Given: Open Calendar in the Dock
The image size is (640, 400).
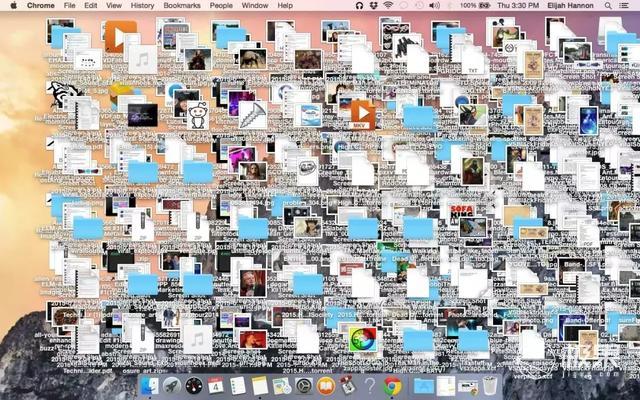Looking at the screenshot, I should point(216,386).
